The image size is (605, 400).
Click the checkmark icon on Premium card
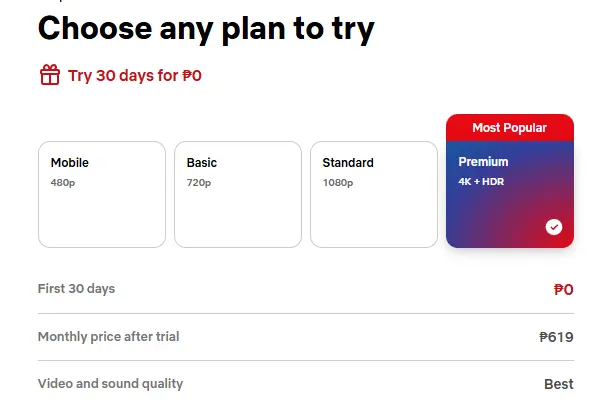click(554, 227)
